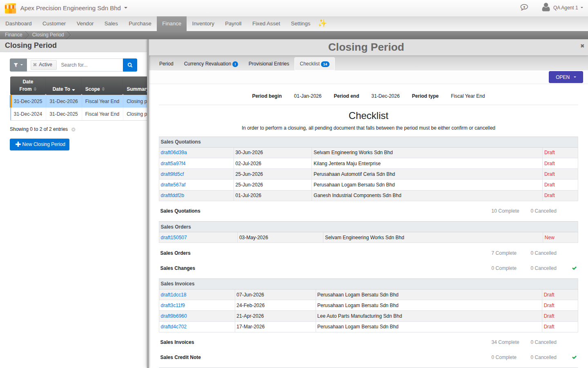Open the Customer menu

click(54, 24)
